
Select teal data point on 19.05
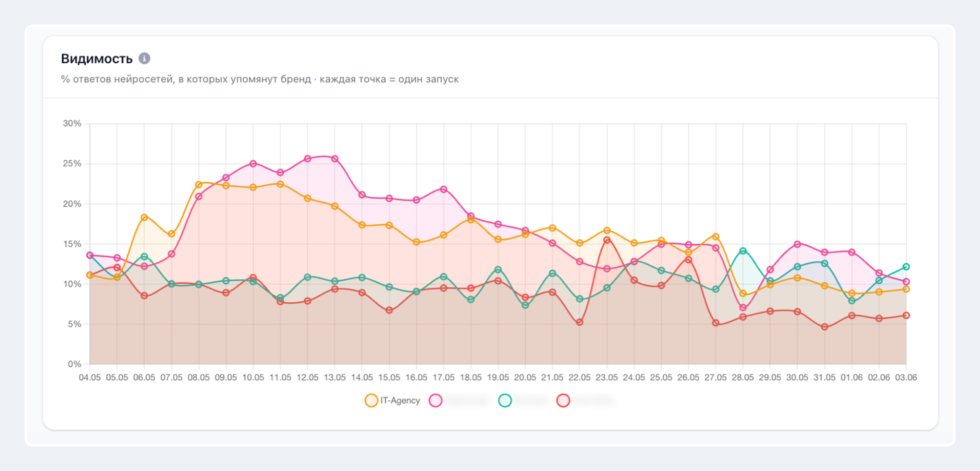pos(498,270)
